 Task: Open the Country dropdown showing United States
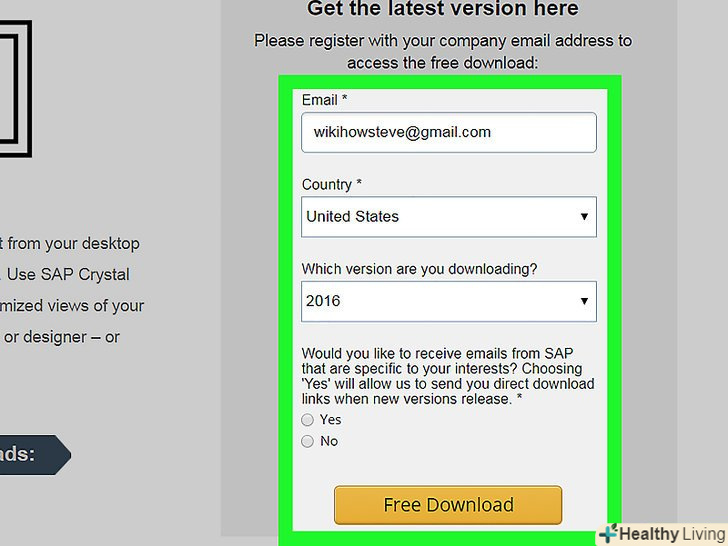tap(448, 217)
